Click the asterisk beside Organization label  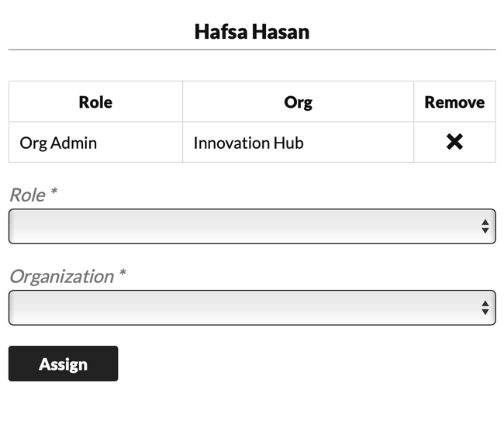click(x=122, y=274)
